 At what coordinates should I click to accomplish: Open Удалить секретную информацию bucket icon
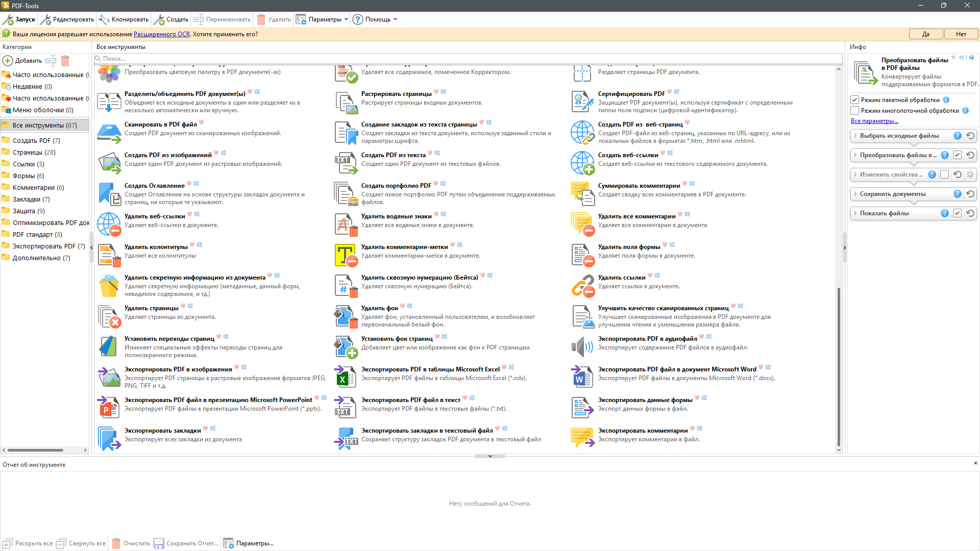[109, 286]
